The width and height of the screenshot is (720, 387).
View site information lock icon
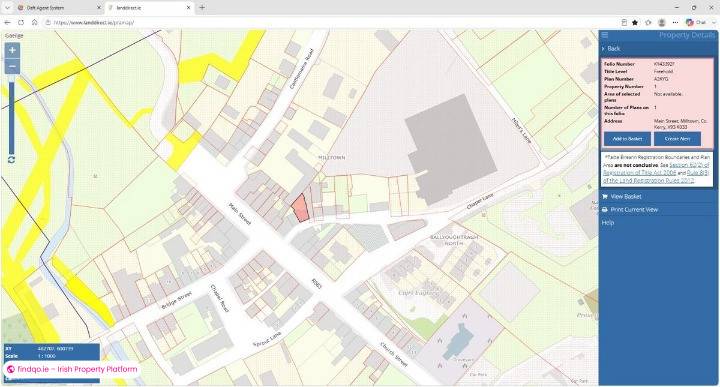(x=47, y=22)
